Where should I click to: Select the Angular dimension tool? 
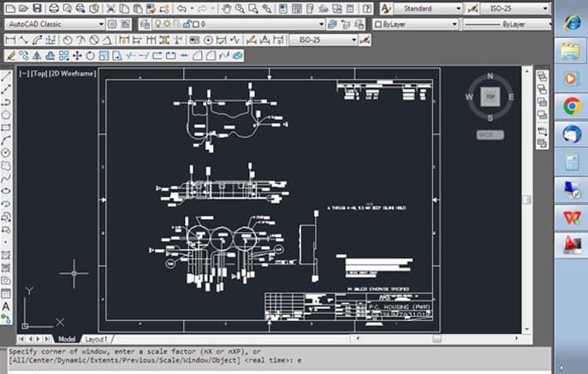click(x=107, y=40)
